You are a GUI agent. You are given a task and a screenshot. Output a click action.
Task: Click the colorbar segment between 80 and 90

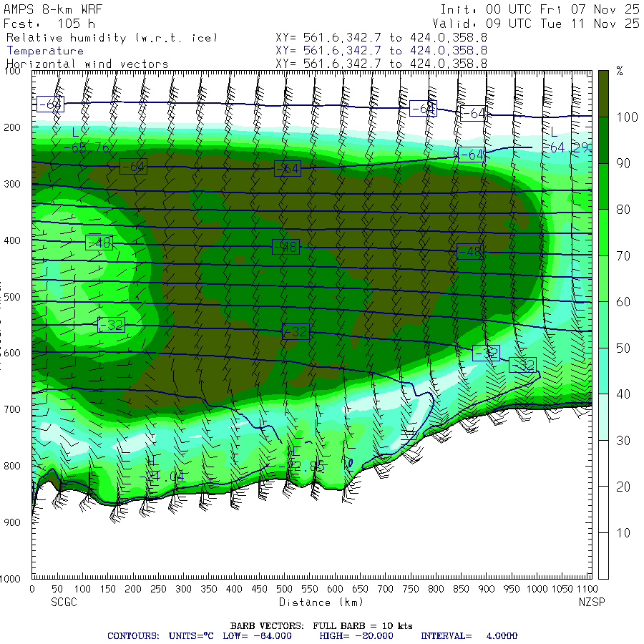pyautogui.click(x=603, y=187)
